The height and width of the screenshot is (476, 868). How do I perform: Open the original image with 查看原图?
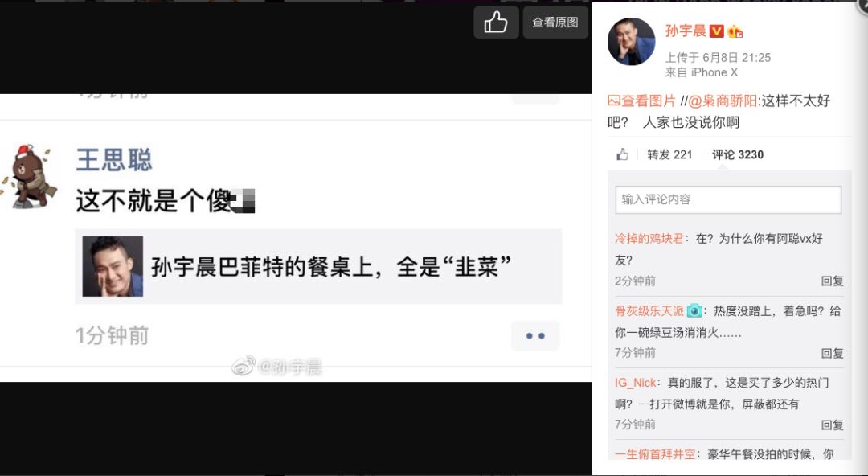tap(555, 23)
